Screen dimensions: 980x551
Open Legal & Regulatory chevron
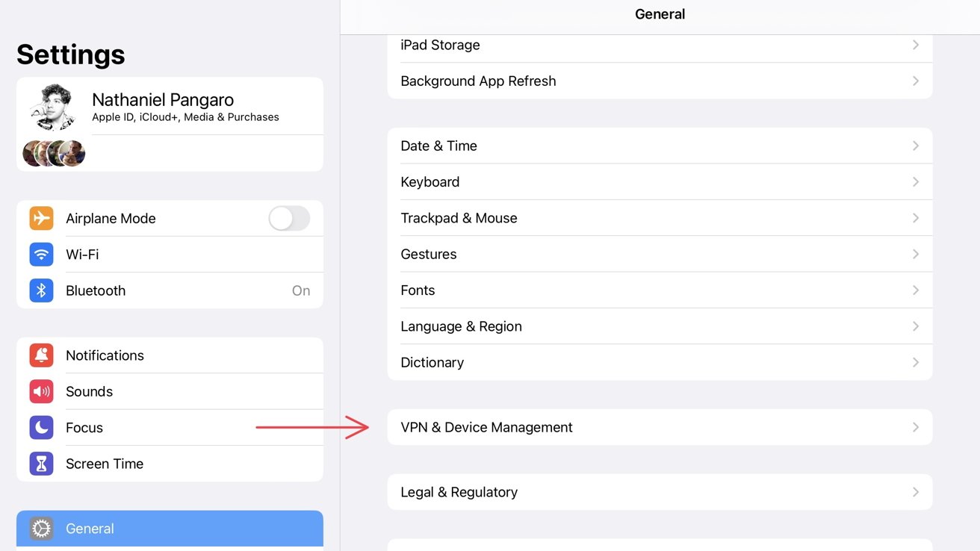(916, 492)
